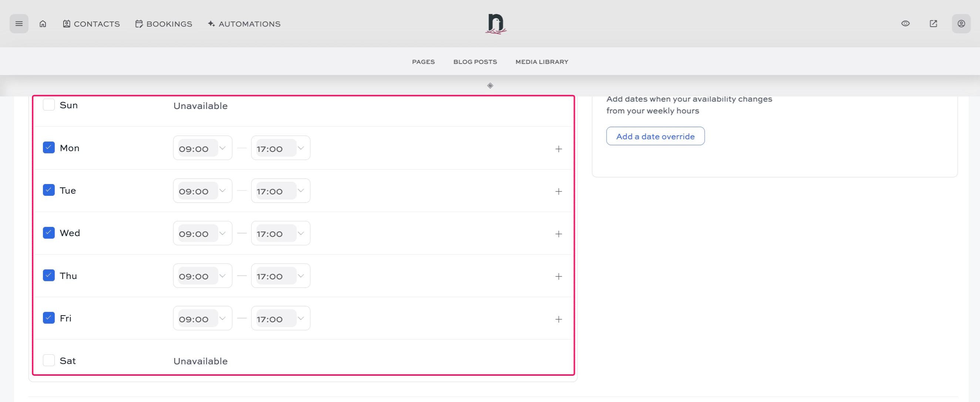Viewport: 980px width, 402px height.
Task: Uncheck the Wed checkbox
Action: (49, 232)
